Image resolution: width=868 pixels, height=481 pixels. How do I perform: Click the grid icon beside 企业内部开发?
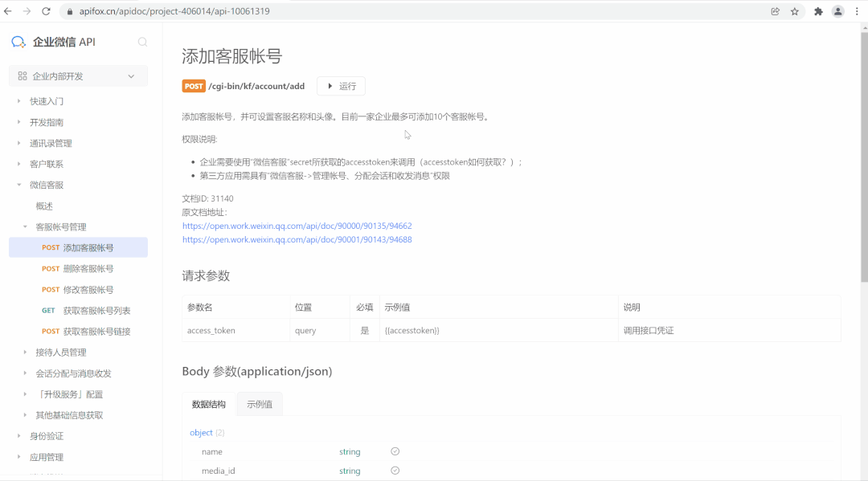pyautogui.click(x=24, y=76)
